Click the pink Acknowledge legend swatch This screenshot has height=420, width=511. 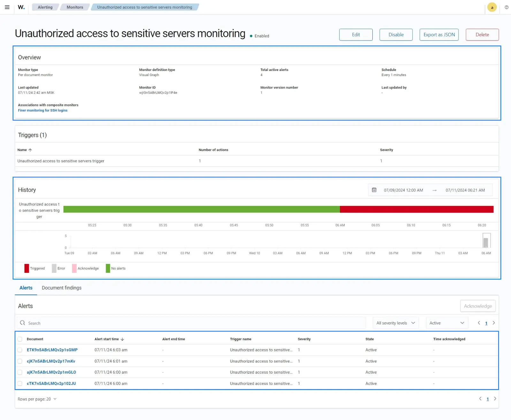pos(74,268)
